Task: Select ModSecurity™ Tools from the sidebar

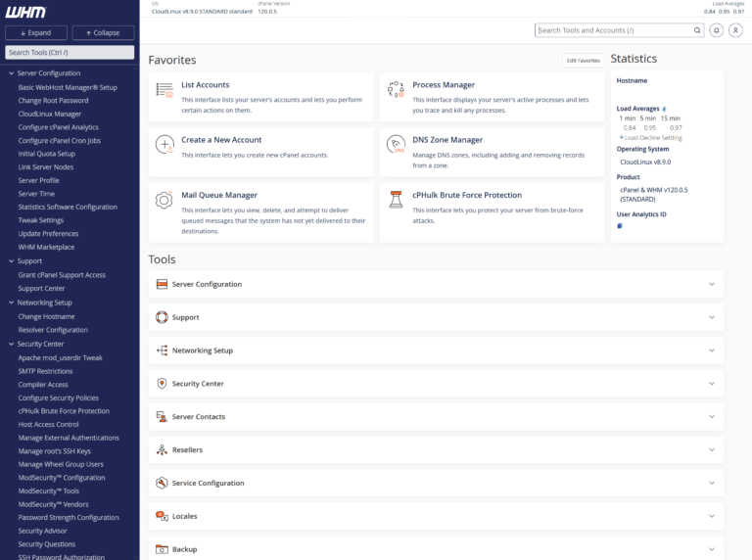Action: click(x=49, y=490)
